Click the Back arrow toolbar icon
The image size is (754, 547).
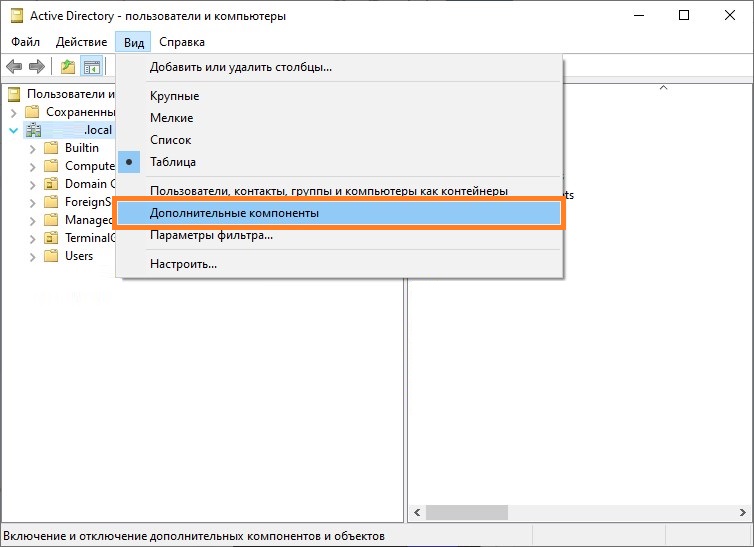pos(14,67)
